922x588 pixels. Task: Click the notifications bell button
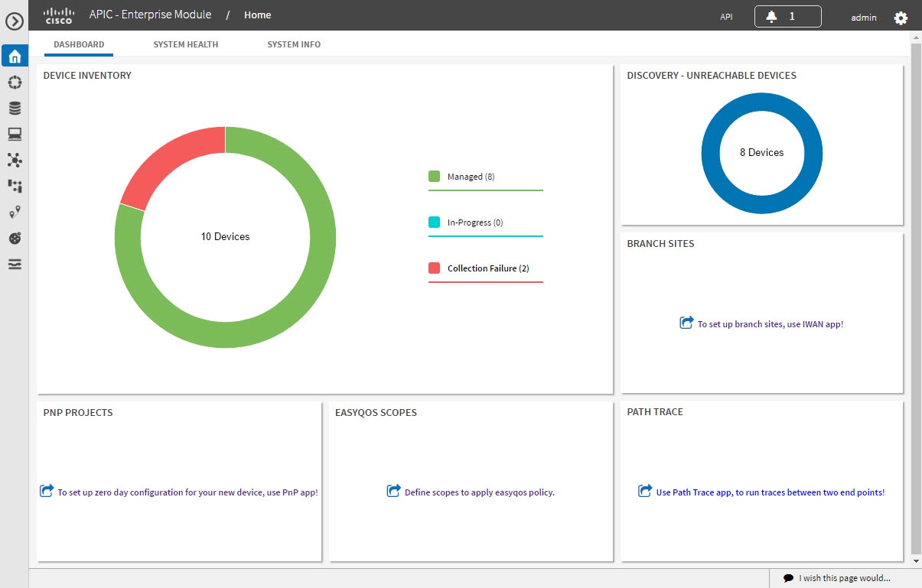pyautogui.click(x=787, y=16)
